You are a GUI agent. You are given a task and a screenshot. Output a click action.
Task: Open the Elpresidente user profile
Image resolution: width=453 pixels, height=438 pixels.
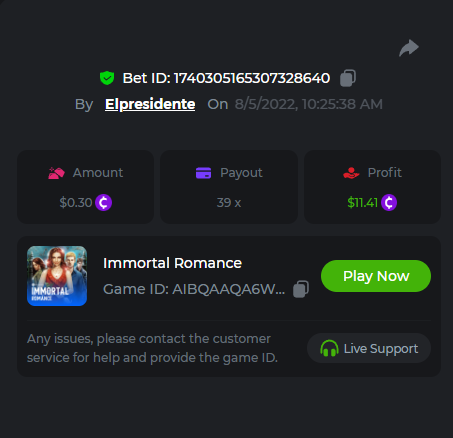tap(150, 104)
